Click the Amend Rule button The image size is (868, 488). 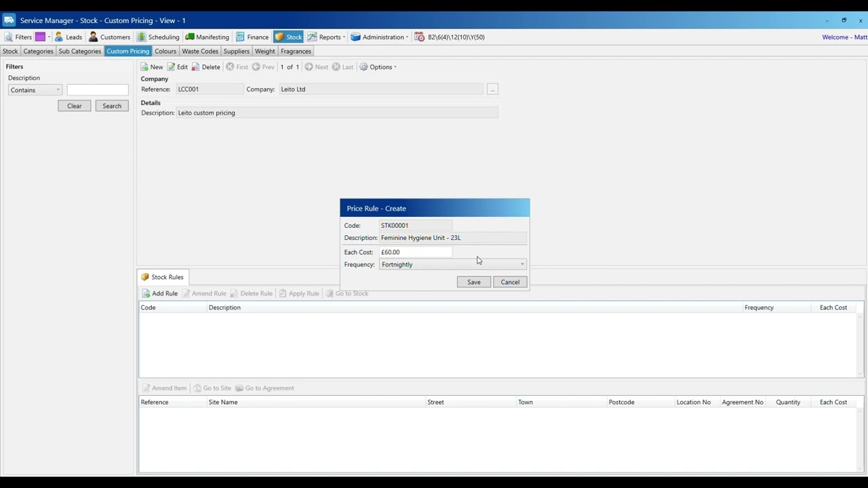coord(204,293)
